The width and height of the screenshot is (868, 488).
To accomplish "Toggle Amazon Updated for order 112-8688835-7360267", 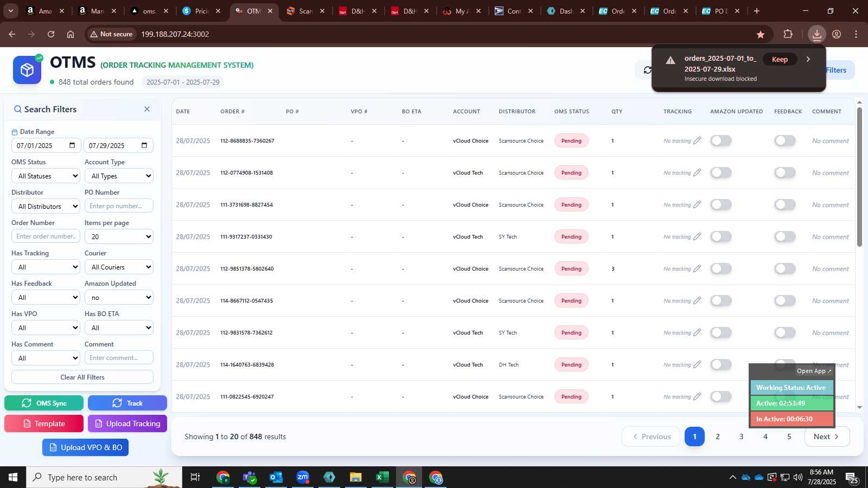I will (721, 140).
